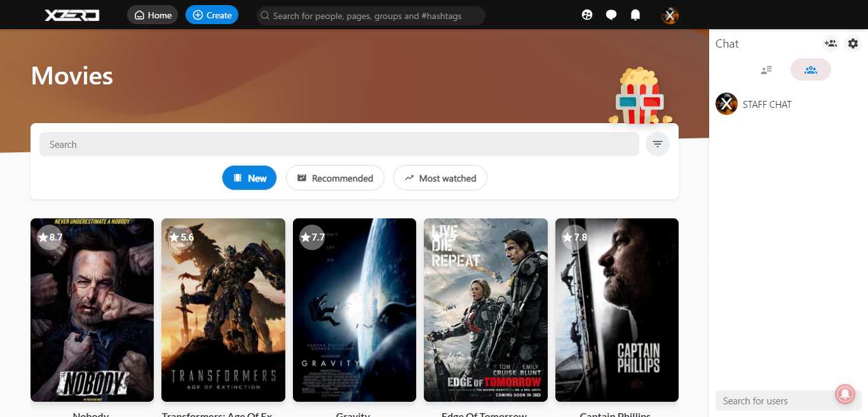Open the STAFF CHAT conversation
868x417 pixels.
point(788,104)
